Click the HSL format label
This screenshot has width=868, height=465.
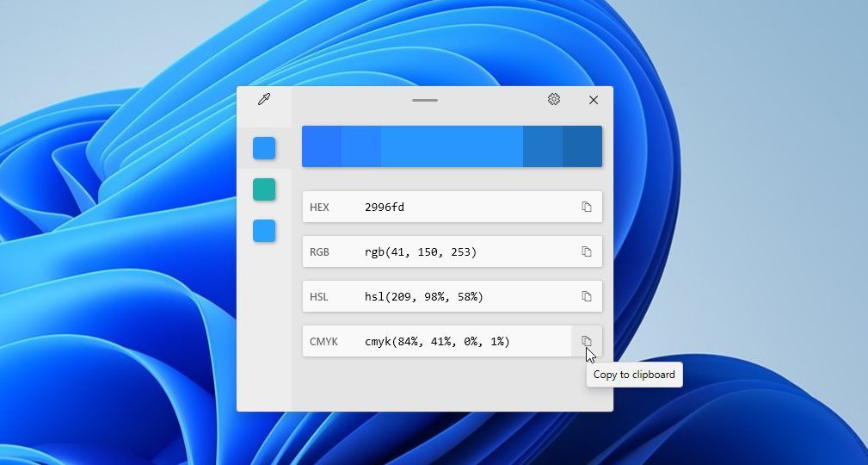tap(319, 297)
